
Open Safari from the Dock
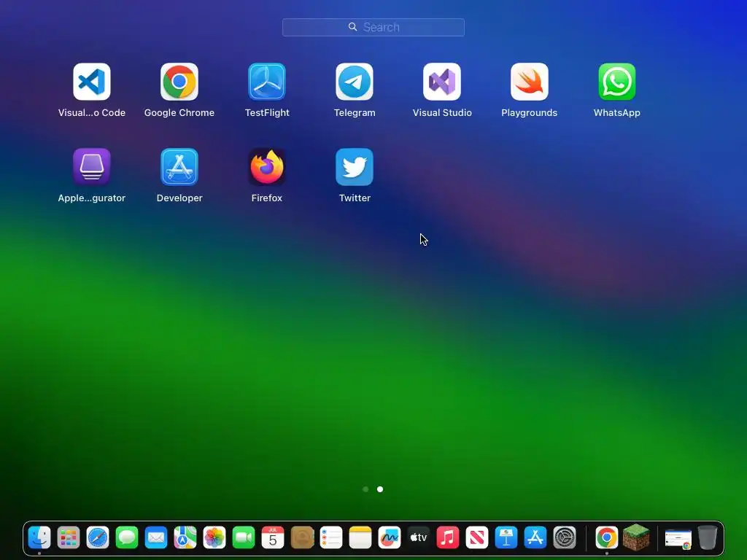(98, 537)
